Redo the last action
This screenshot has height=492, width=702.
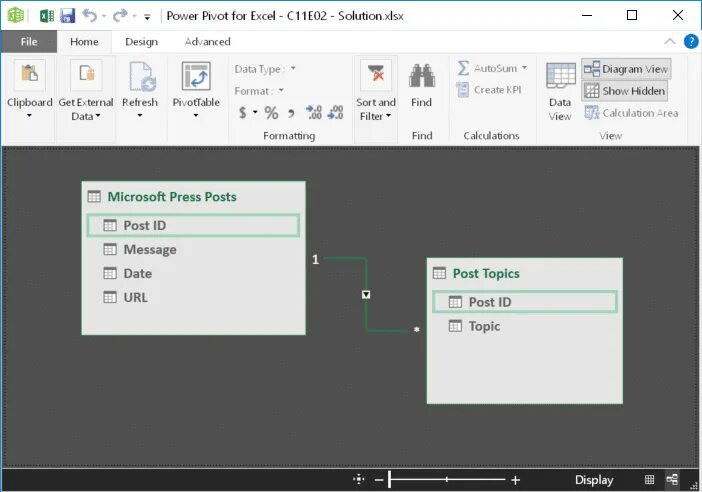click(120, 16)
